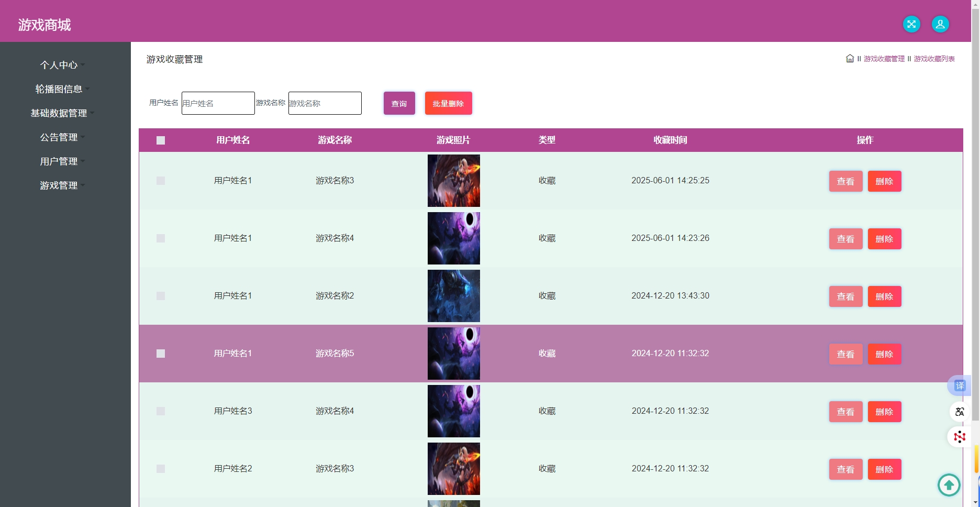Toggle fullscreen mode via top-right icon
This screenshot has width=980, height=507.
point(911,24)
